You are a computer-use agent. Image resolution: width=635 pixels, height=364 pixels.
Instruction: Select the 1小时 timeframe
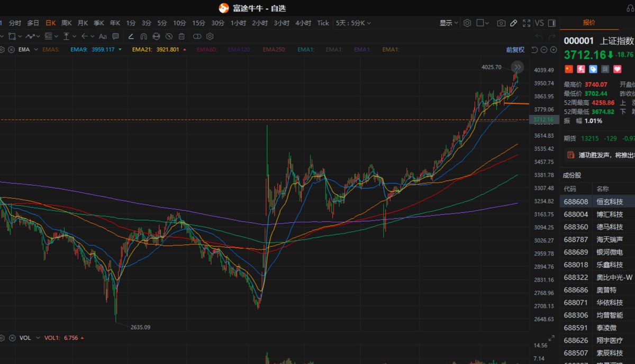(x=238, y=23)
